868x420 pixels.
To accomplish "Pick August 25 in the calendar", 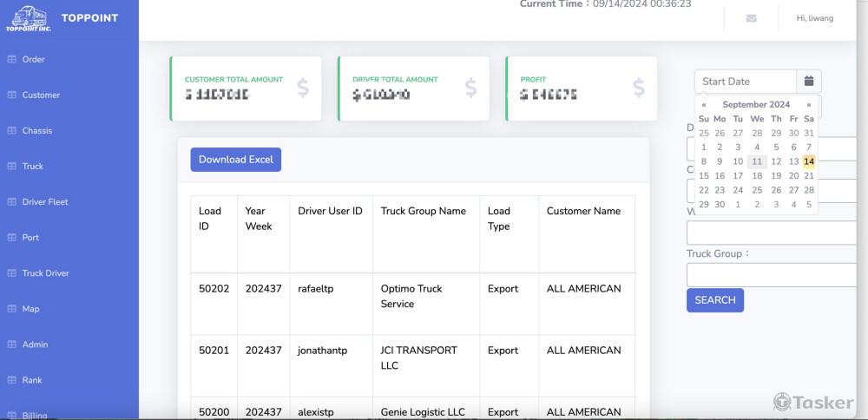I will coord(704,133).
